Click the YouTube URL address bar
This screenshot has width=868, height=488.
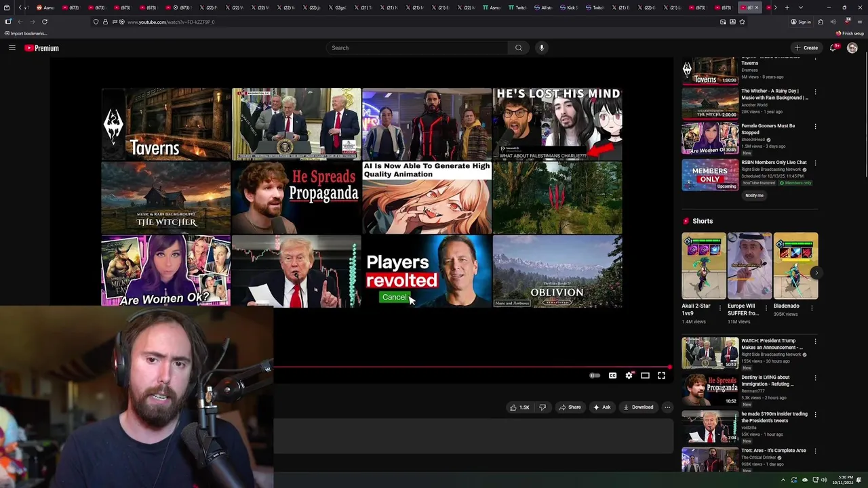pyautogui.click(x=420, y=22)
